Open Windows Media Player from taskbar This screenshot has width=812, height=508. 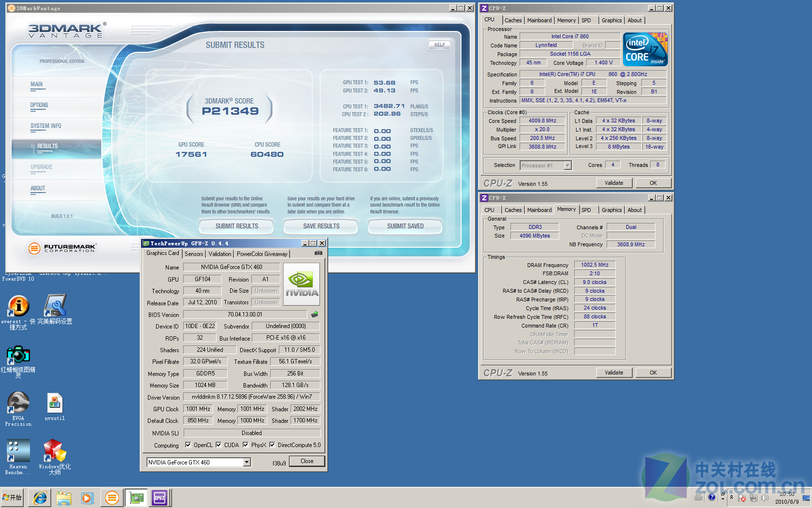87,498
